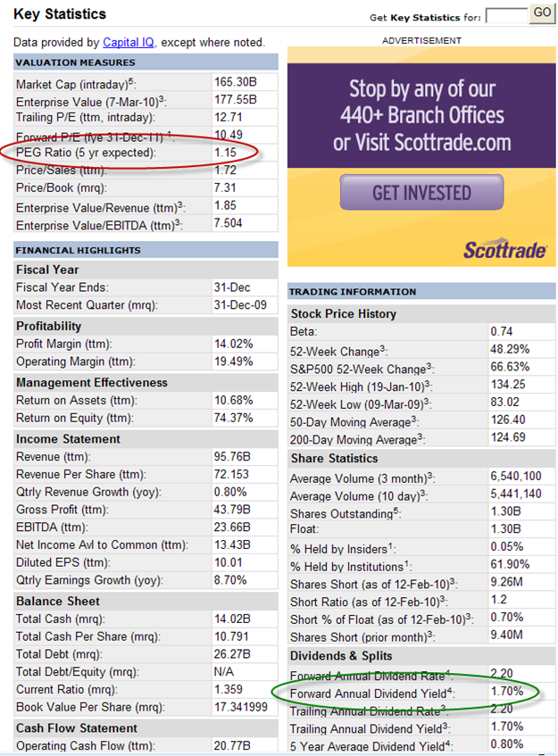Image resolution: width=558 pixels, height=756 pixels.
Task: Click the ticker symbol input box
Action: click(x=506, y=14)
